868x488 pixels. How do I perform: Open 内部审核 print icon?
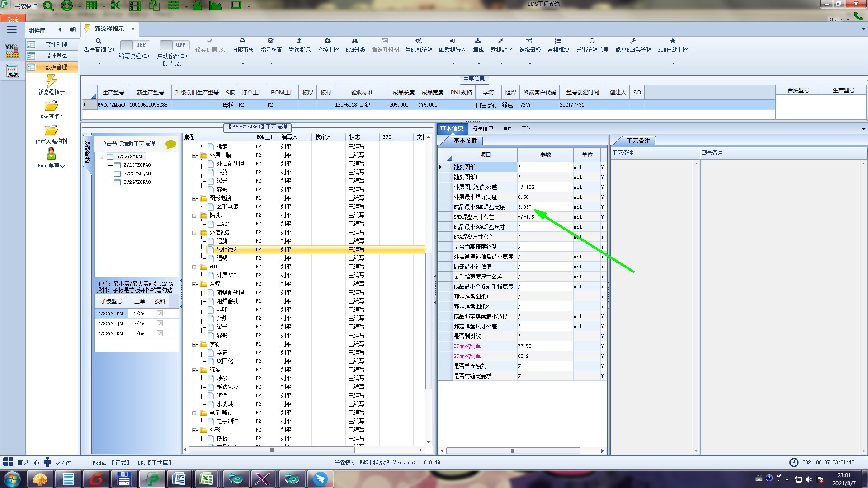242,41
